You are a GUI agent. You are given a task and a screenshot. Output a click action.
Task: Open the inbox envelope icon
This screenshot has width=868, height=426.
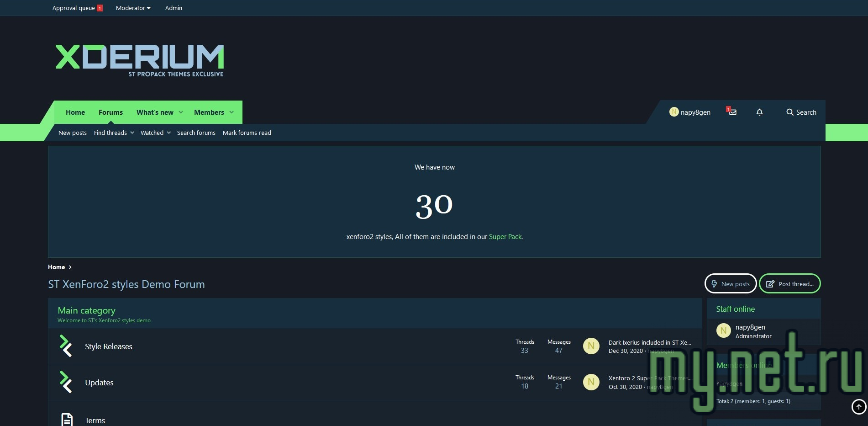(732, 112)
